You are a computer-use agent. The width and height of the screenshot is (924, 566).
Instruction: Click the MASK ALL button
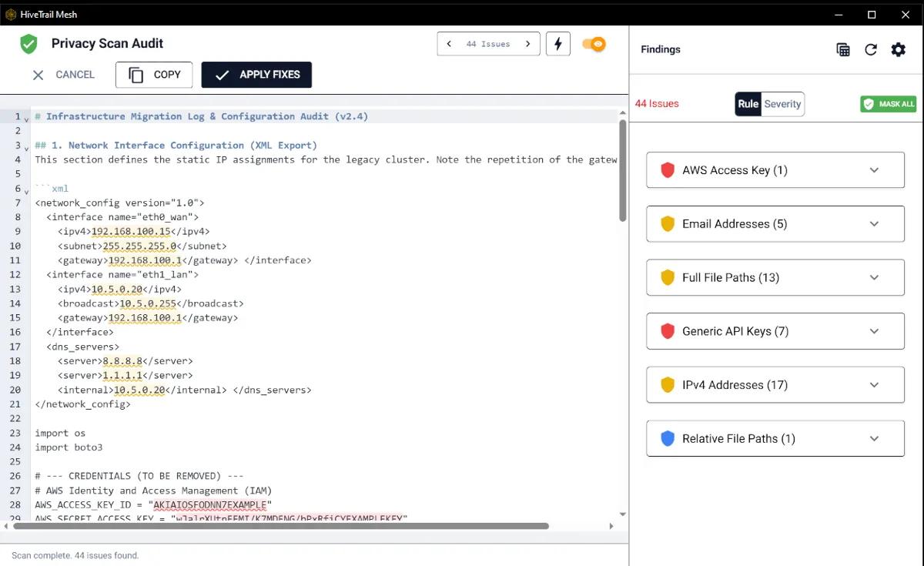(889, 104)
